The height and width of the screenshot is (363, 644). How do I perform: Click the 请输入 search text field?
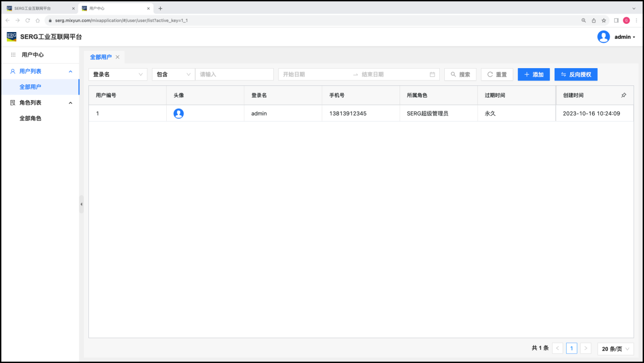[234, 74]
